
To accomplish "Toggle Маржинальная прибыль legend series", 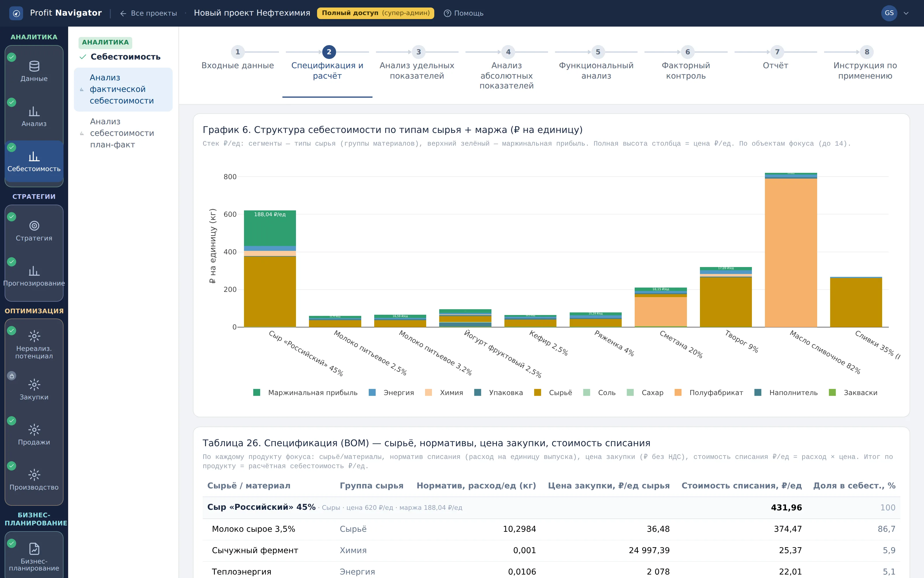I will [305, 392].
